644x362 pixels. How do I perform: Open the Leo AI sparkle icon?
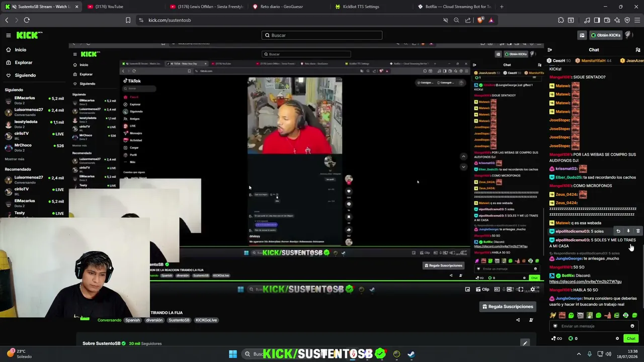coord(617,20)
